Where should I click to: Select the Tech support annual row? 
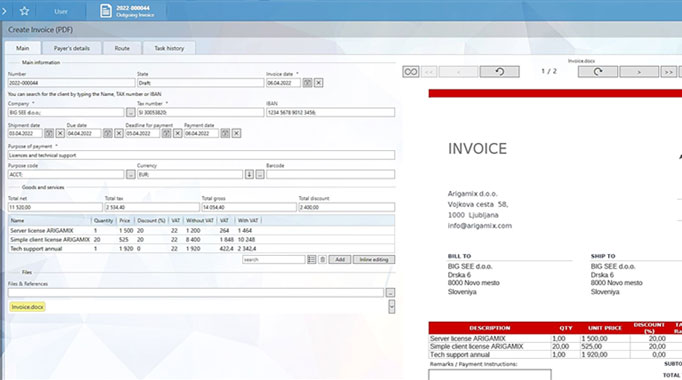click(201, 249)
